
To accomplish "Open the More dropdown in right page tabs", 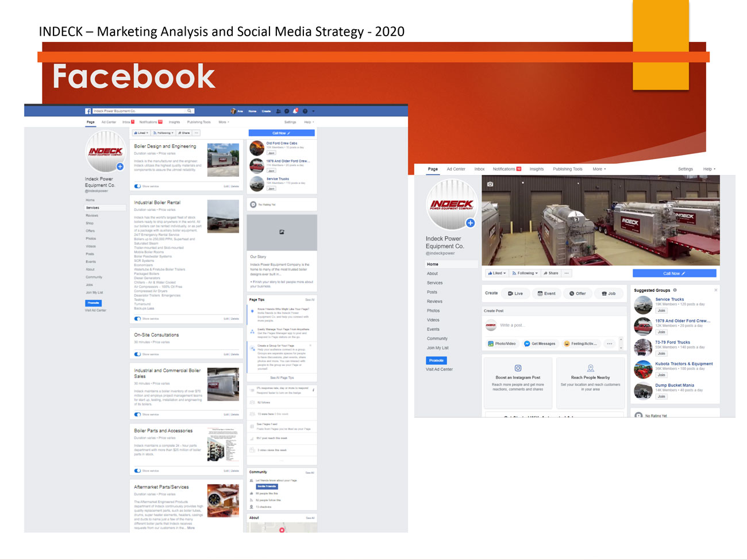I will tap(599, 169).
